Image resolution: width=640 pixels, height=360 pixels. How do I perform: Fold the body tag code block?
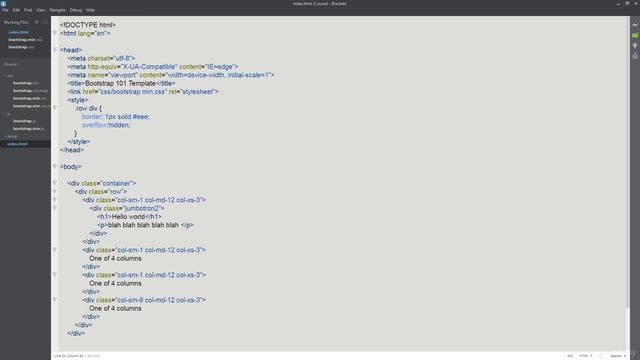point(55,167)
